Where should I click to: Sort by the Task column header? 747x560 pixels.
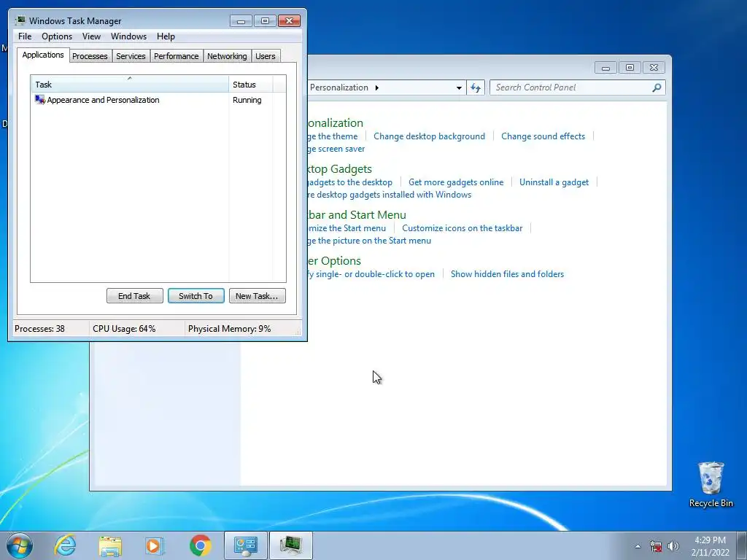tap(130, 84)
